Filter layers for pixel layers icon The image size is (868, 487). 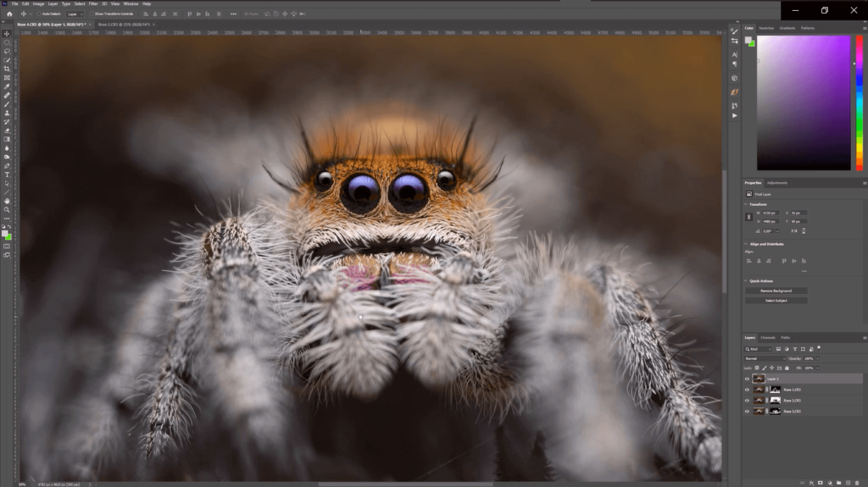coord(778,349)
